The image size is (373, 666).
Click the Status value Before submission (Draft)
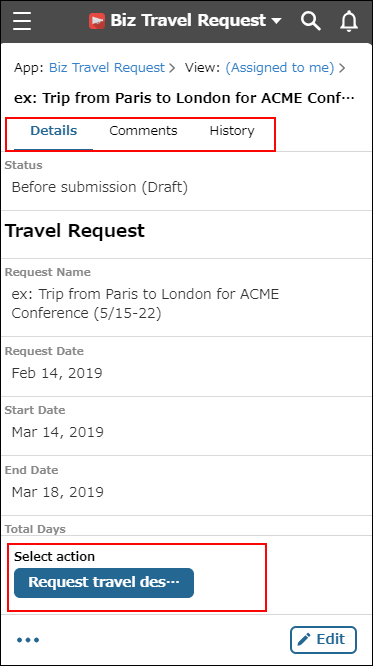pos(99,187)
